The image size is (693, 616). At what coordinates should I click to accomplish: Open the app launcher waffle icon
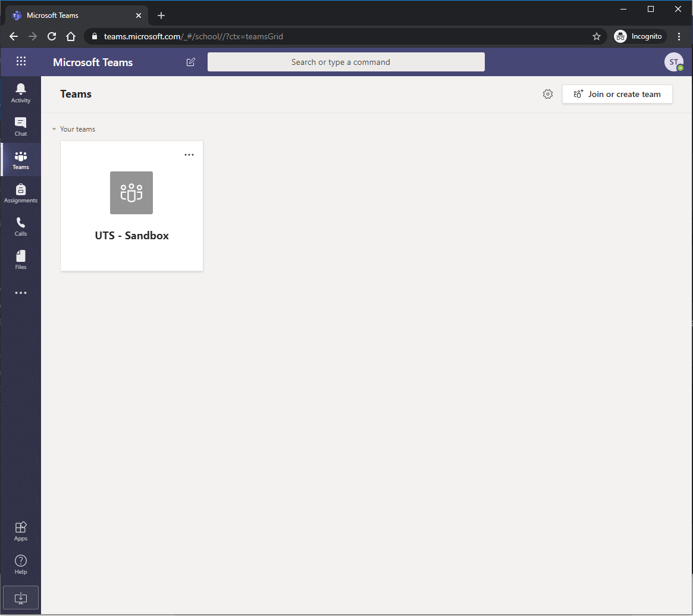pos(21,61)
